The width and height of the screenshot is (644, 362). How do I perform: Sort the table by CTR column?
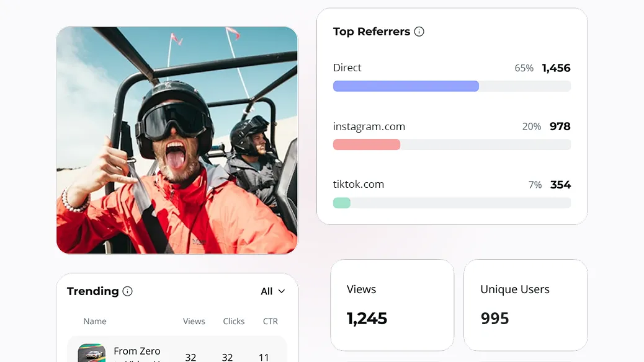tap(270, 321)
